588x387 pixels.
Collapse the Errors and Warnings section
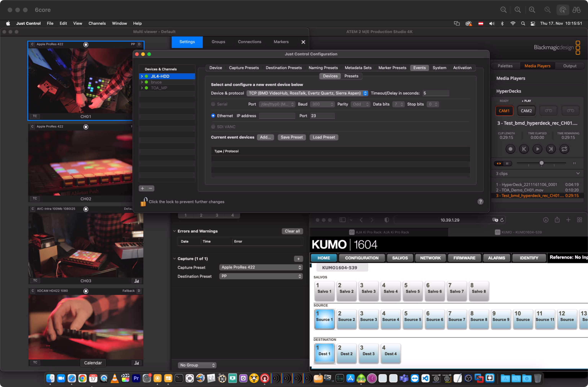[174, 231]
